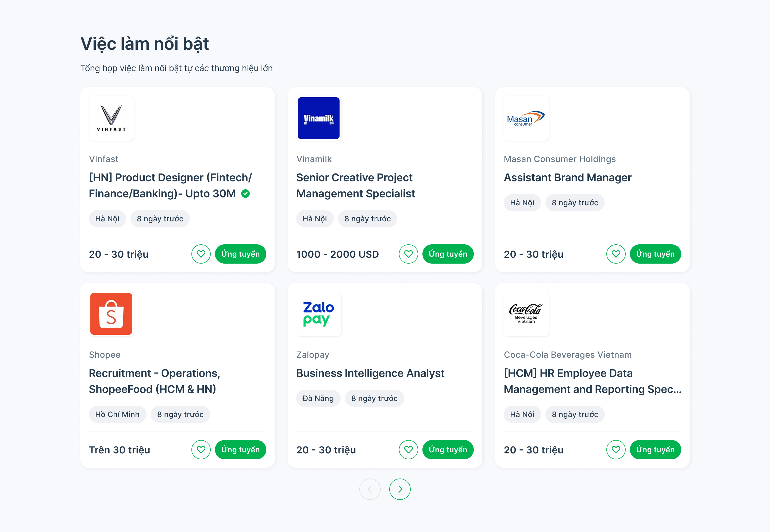Go to previous page of featured jobs
Image resolution: width=770 pixels, height=532 pixels.
370,489
